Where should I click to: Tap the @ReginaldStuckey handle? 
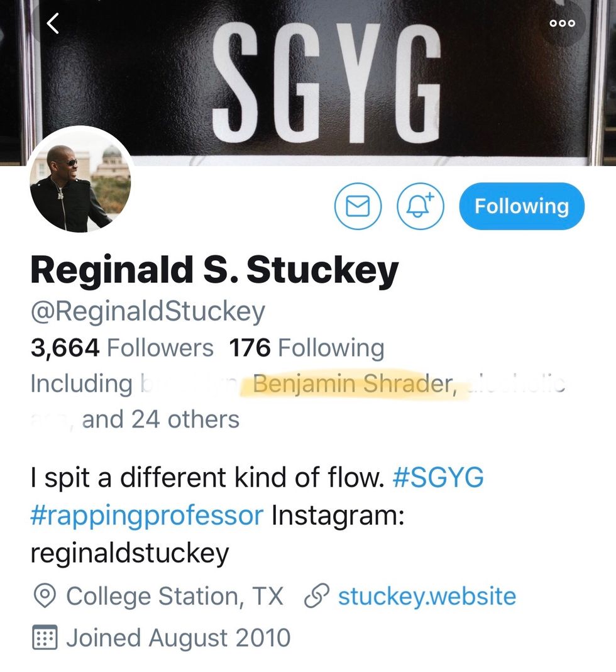click(148, 312)
